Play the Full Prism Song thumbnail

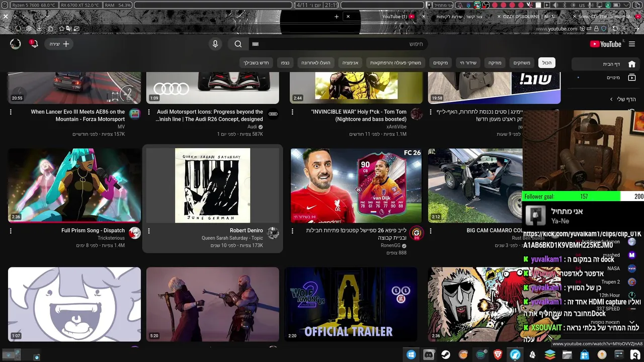click(x=74, y=186)
